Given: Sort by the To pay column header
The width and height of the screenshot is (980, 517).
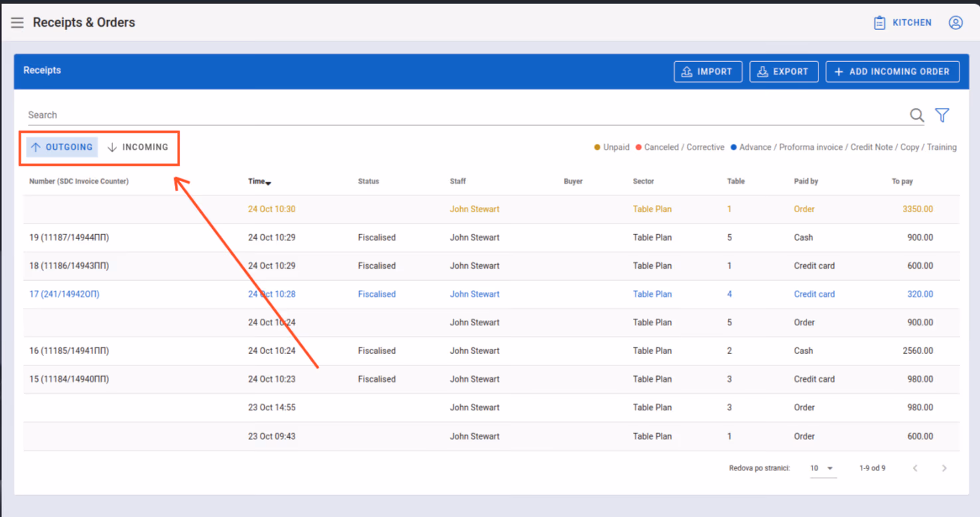Looking at the screenshot, I should (x=902, y=181).
